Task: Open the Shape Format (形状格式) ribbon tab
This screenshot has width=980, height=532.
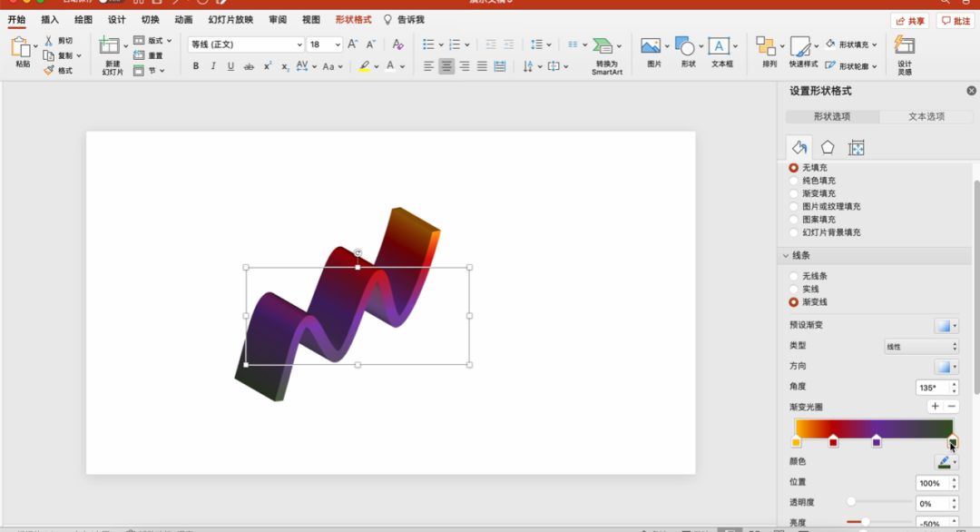Action: tap(354, 19)
